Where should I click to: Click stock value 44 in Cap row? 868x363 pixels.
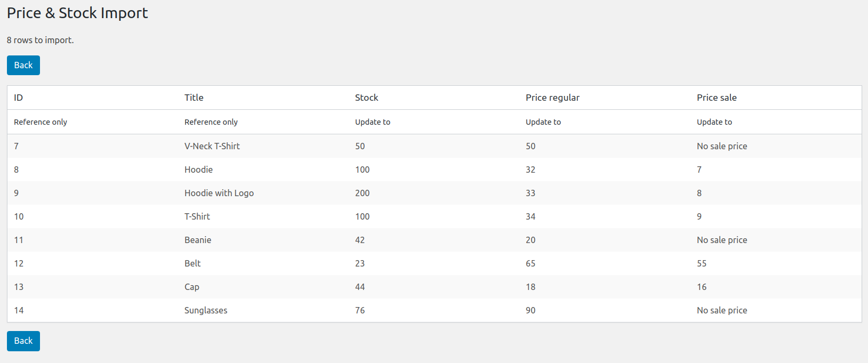tap(360, 287)
